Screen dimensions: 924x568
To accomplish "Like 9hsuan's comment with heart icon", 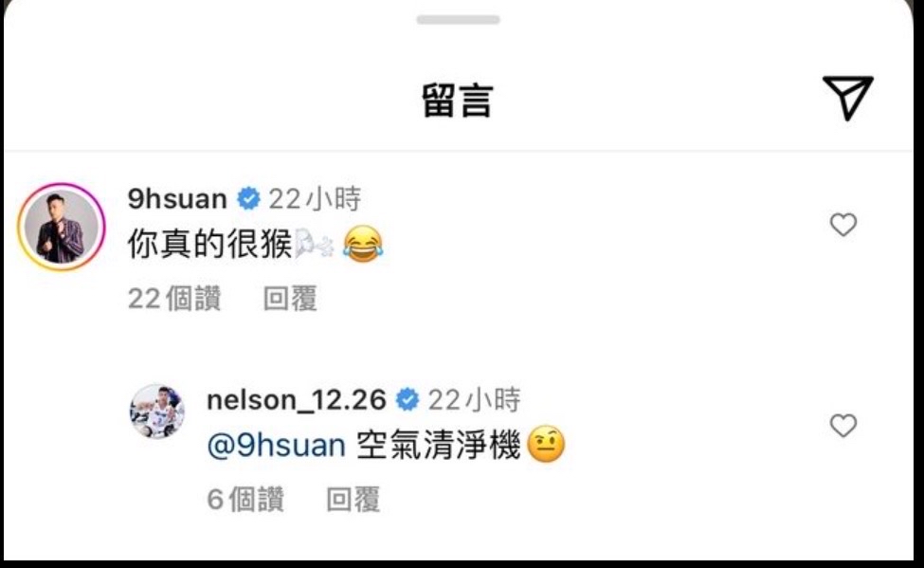I will [x=843, y=225].
